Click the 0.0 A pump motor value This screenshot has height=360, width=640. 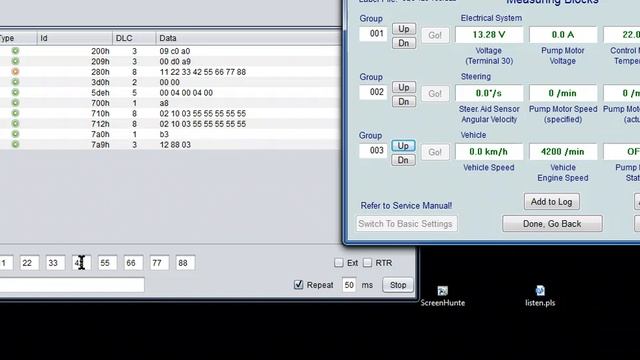[563, 35]
